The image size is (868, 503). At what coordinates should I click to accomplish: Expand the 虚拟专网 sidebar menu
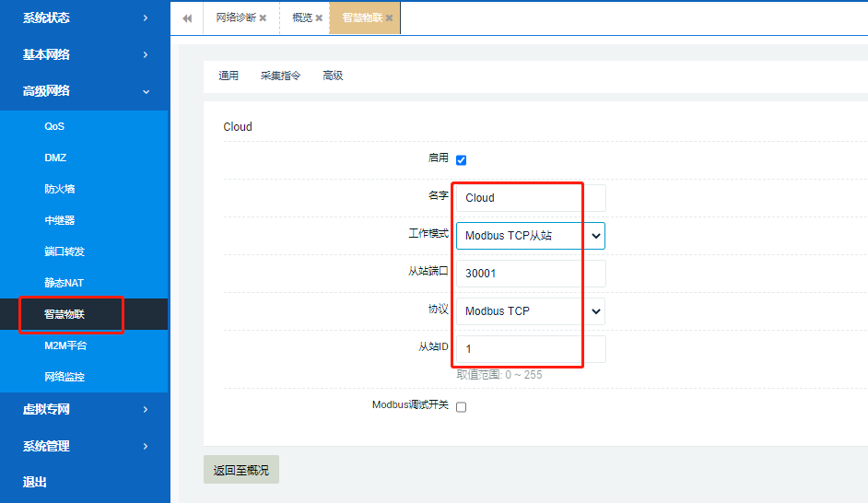(x=84, y=409)
